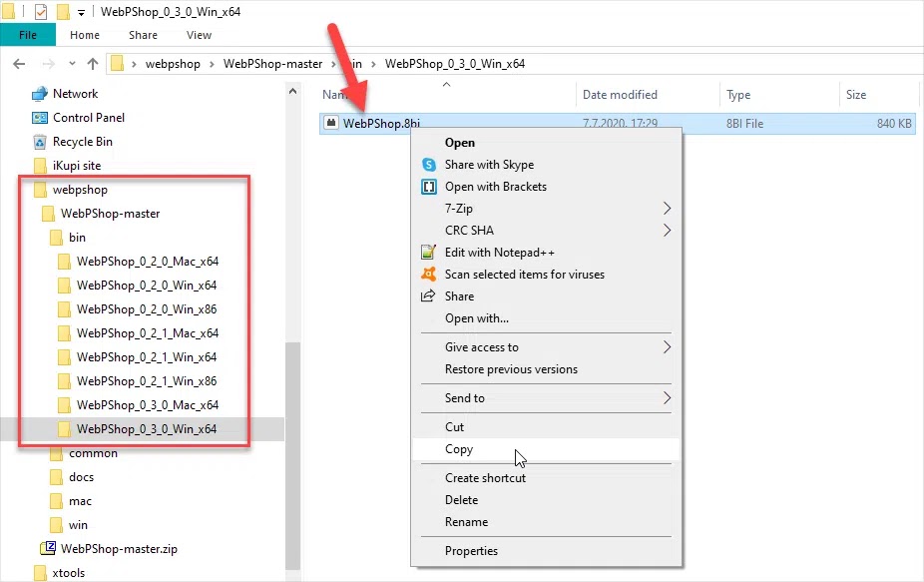The height and width of the screenshot is (582, 924).
Task: Expand the 7-Zip submenu
Action: tap(667, 209)
